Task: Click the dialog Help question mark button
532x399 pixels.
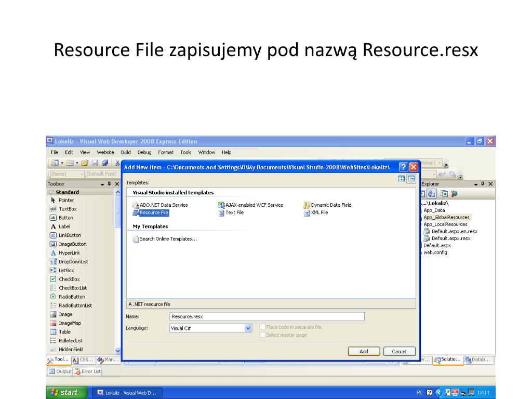Action: [403, 167]
